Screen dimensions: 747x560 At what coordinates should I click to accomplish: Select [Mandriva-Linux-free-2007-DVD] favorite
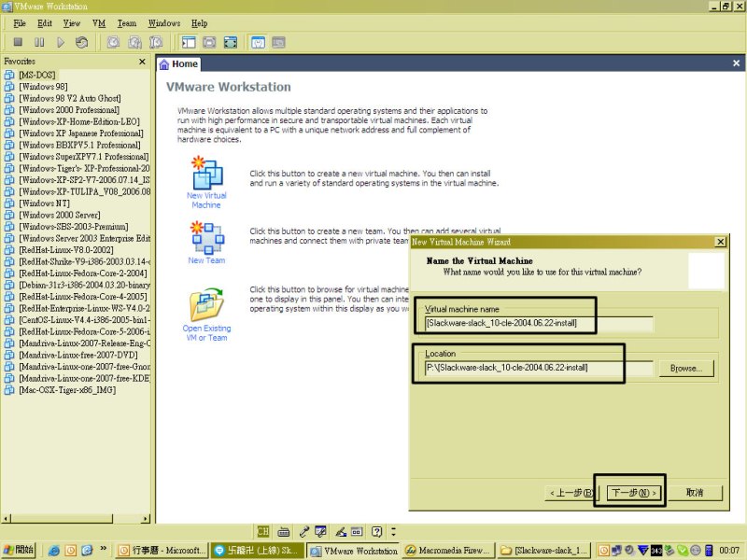click(78, 355)
